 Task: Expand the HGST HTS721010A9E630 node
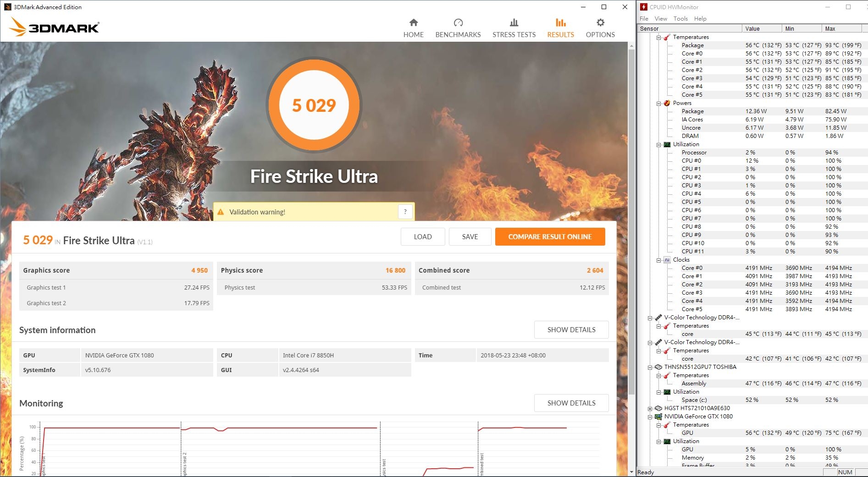(650, 409)
